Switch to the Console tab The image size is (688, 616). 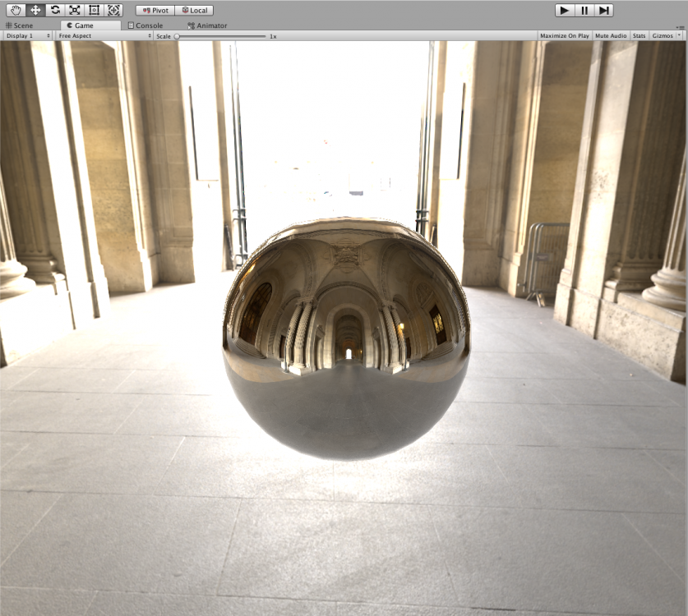[x=145, y=25]
